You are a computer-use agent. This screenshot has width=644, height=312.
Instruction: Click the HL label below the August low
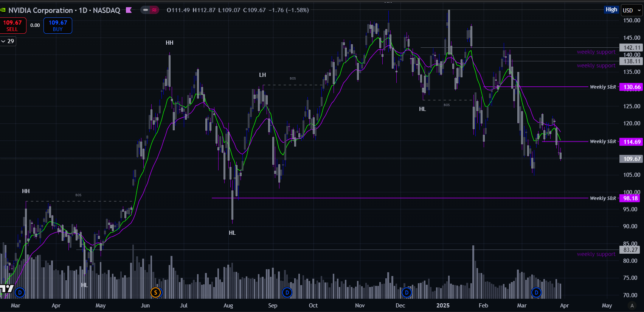(x=232, y=233)
